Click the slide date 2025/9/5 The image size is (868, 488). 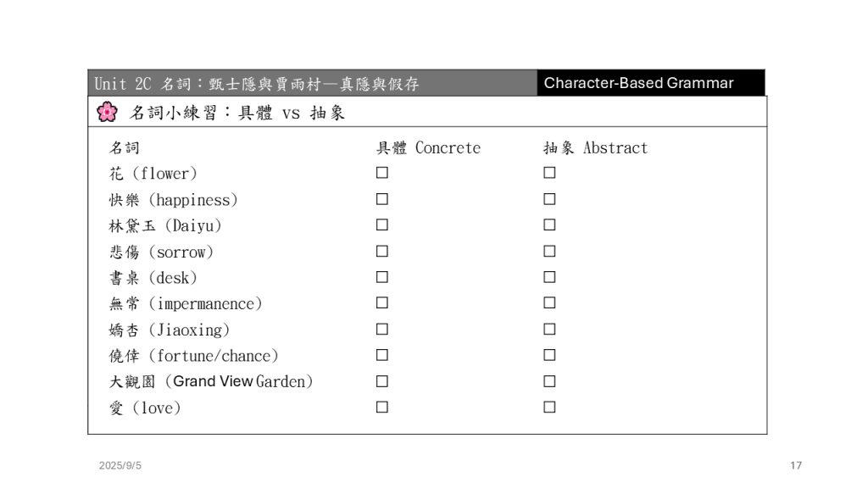(120, 465)
